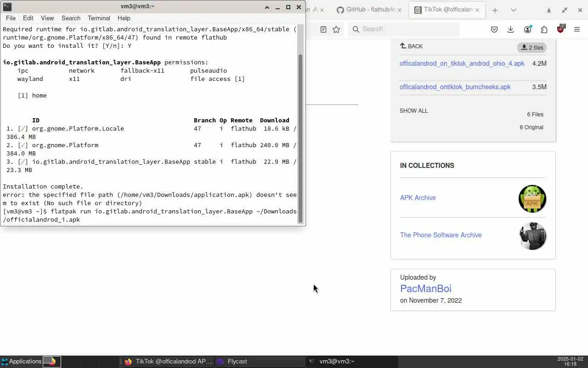Screen dimensions: 588x368
Task: Click the IN COLLECTIONS heading
Action: pyautogui.click(x=427, y=166)
